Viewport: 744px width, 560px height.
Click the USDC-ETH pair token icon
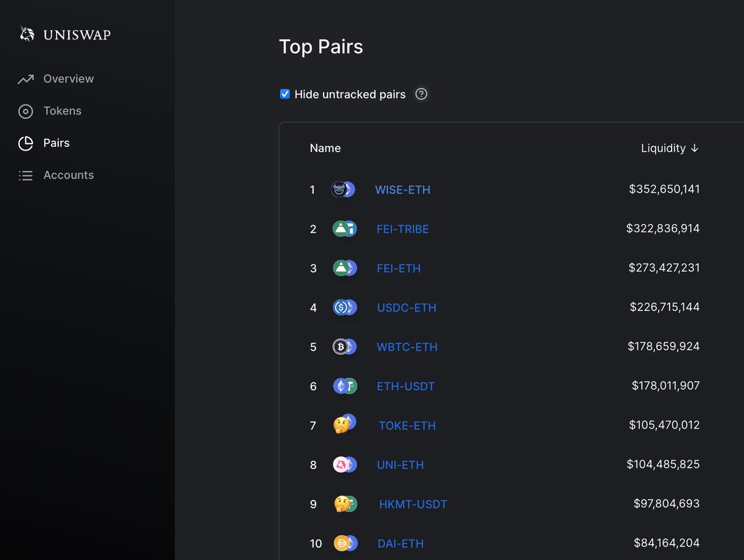345,307
